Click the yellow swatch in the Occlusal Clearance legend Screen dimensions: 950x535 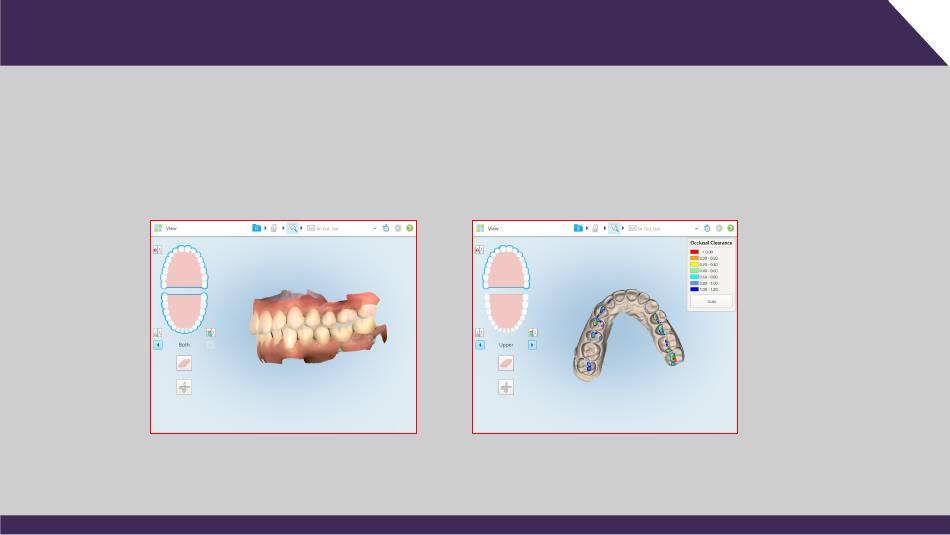(x=694, y=265)
